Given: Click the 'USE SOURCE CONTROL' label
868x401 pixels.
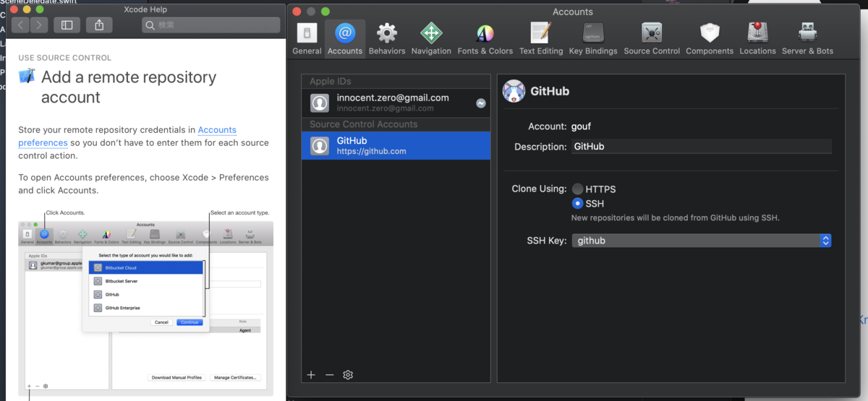Looking at the screenshot, I should 64,58.
